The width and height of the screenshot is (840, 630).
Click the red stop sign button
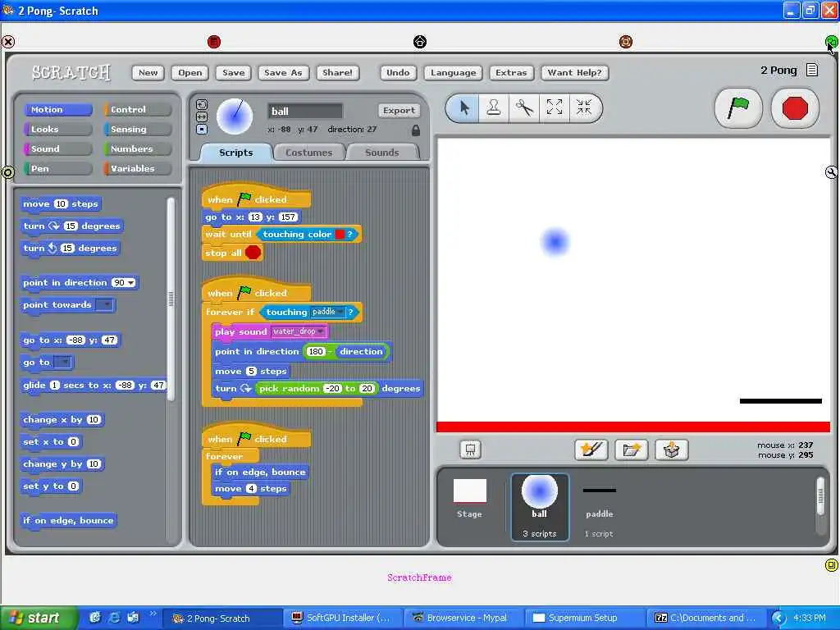click(794, 108)
